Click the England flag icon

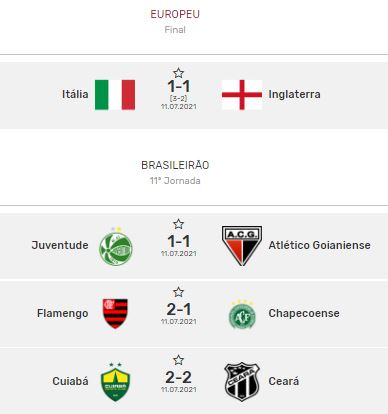tap(242, 95)
